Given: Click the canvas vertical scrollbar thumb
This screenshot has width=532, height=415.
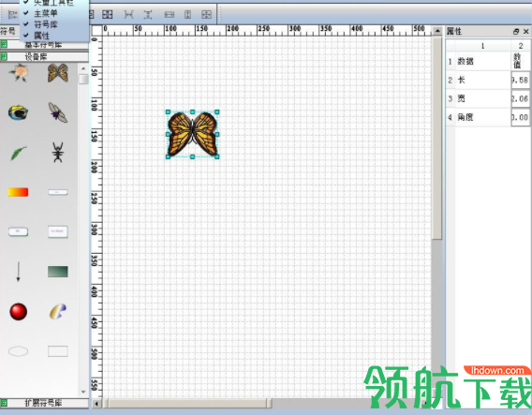Looking at the screenshot, I should pyautogui.click(x=437, y=138).
